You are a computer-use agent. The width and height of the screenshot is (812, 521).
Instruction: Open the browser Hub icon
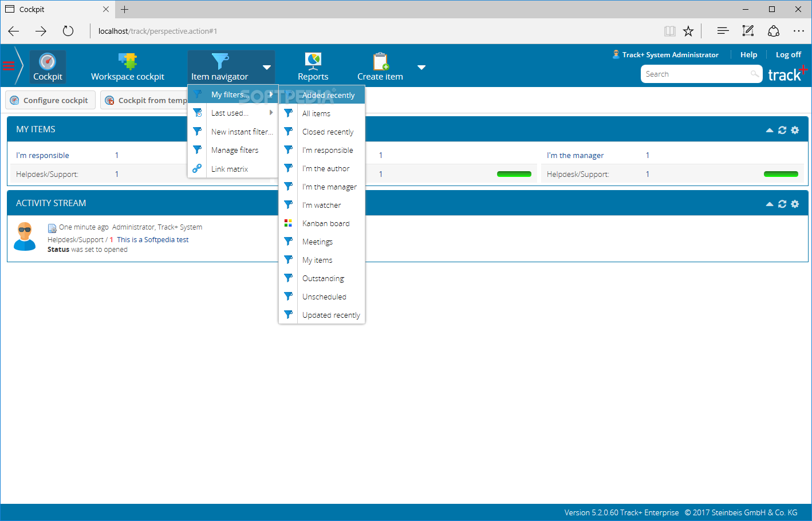click(723, 31)
